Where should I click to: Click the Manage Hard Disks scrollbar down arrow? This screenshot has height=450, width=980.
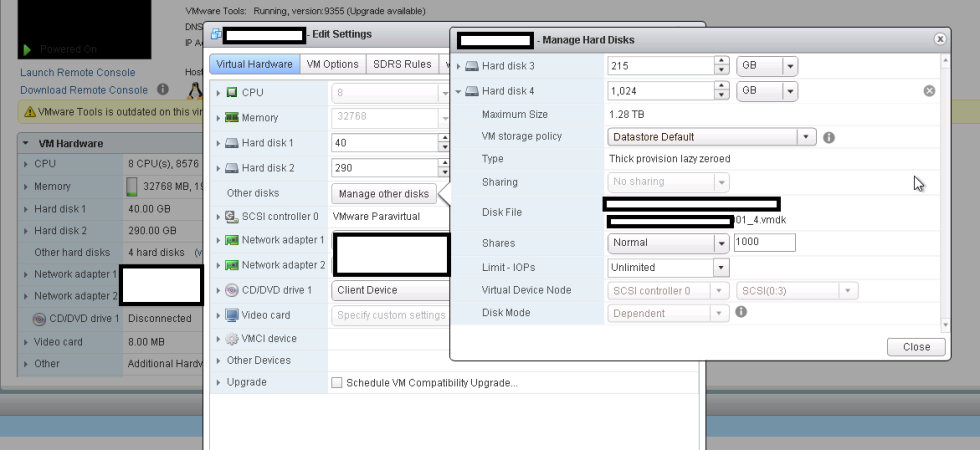point(945,325)
